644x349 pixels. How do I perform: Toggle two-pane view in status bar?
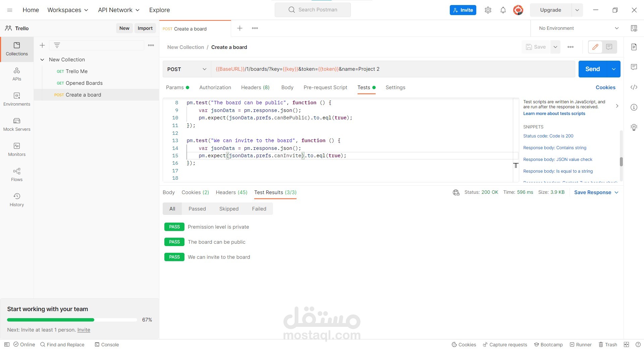(x=626, y=344)
